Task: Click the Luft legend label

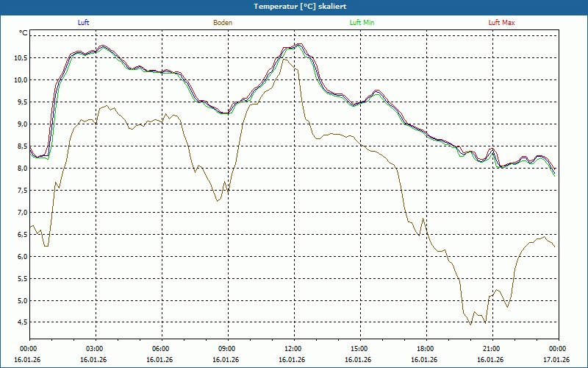Action: click(83, 23)
